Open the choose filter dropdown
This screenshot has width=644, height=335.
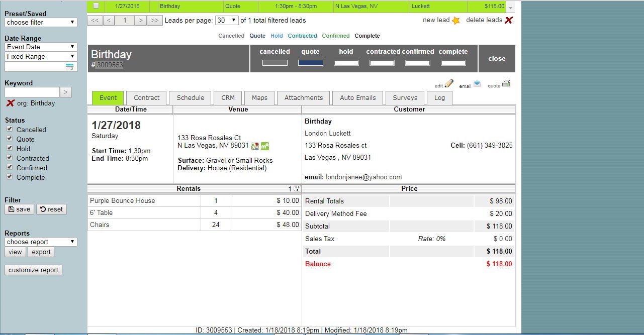click(41, 23)
